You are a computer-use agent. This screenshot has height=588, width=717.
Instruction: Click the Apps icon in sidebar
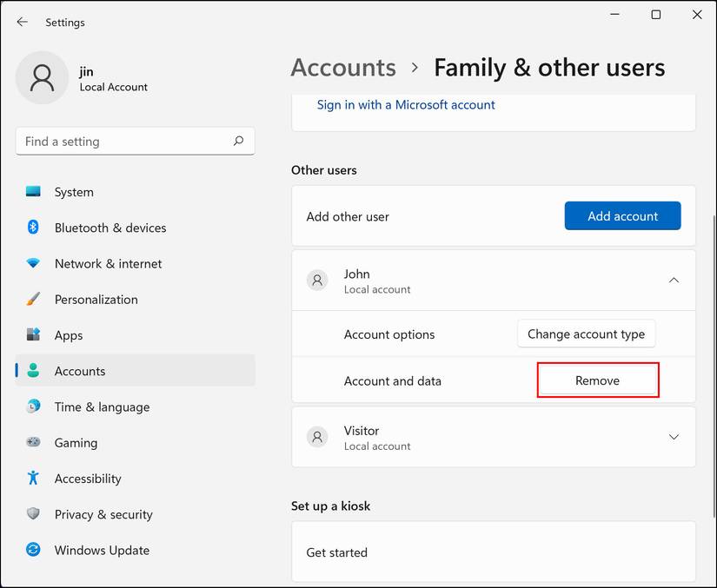click(x=33, y=335)
